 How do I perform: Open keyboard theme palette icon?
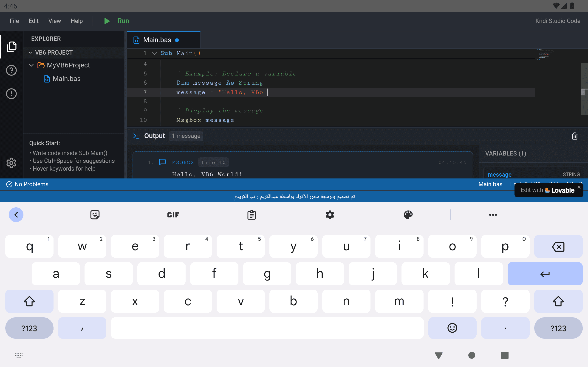pos(408,215)
